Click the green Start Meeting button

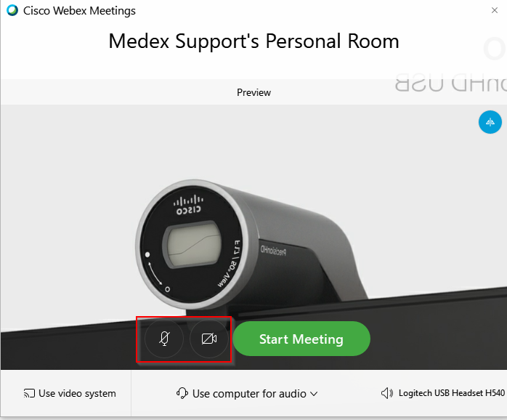pyautogui.click(x=301, y=339)
